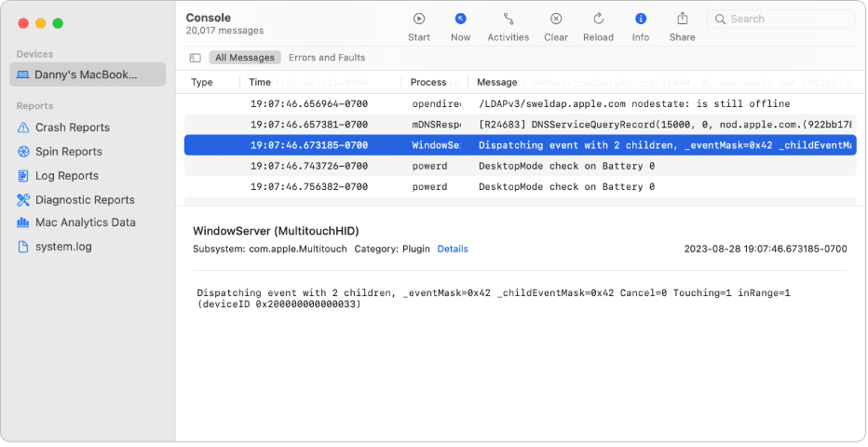Toggle the sidebar filter icon
The width and height of the screenshot is (868, 447).
195,58
